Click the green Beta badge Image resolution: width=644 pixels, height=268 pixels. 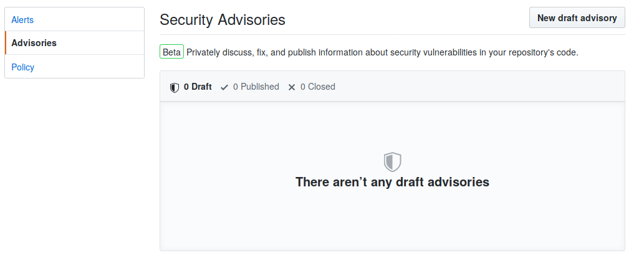(171, 52)
